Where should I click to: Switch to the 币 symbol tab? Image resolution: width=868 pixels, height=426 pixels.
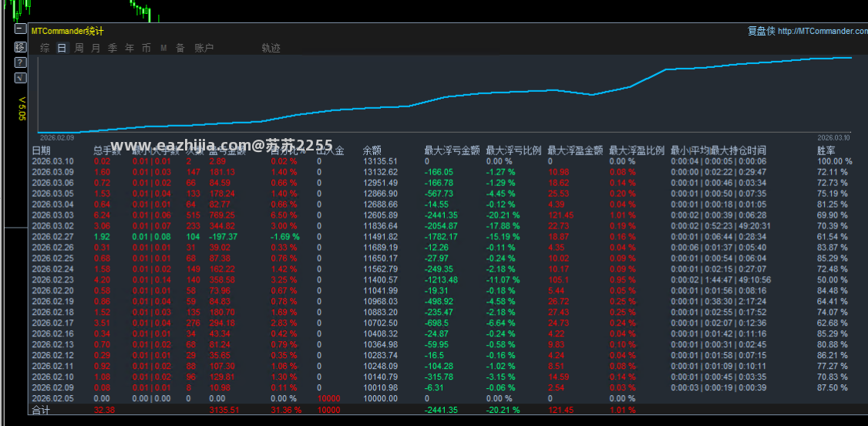click(x=146, y=48)
